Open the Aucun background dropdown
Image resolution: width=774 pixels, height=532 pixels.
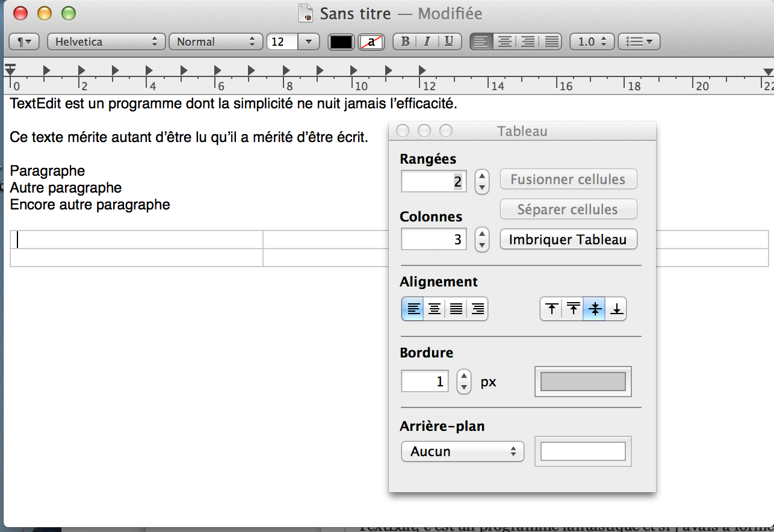(x=462, y=451)
